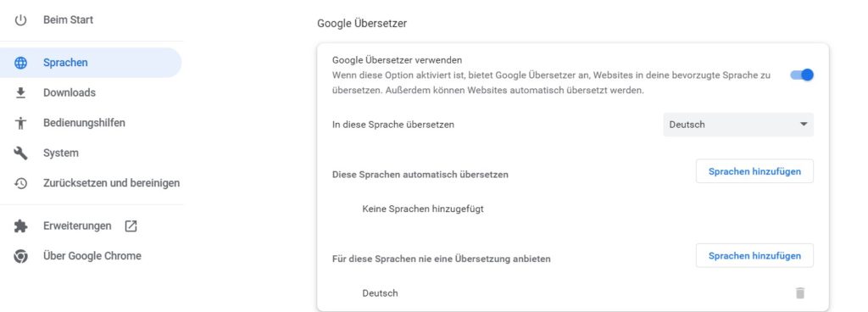Viewport: 868px width, 312px height.
Task: Click the Deutsch entry in never-translate list
Action: coord(380,293)
